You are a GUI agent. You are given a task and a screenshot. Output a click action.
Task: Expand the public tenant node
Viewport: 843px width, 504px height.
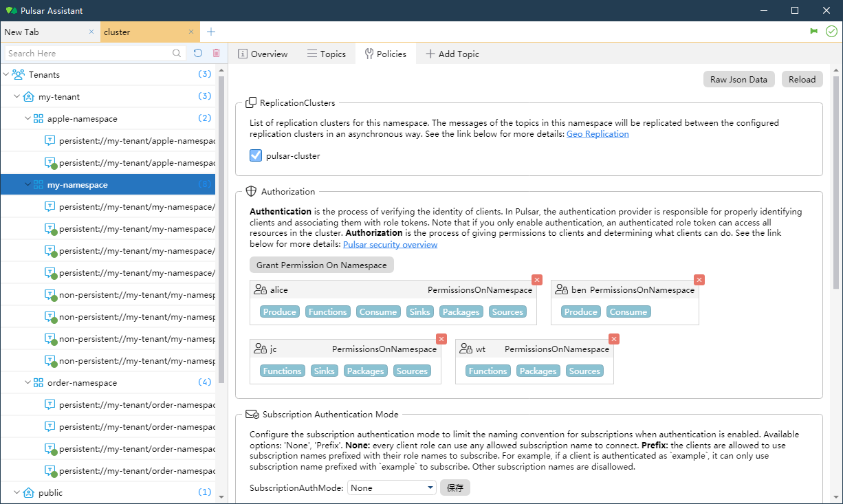(17, 492)
